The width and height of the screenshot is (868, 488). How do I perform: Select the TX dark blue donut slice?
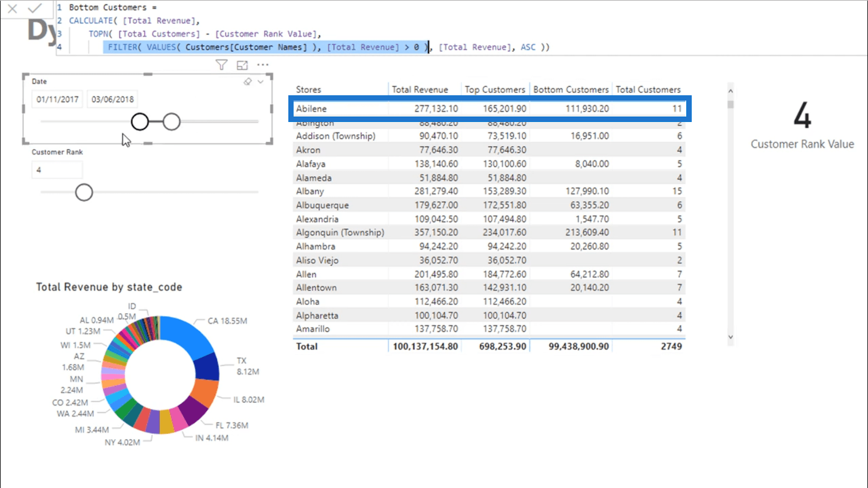(207, 368)
